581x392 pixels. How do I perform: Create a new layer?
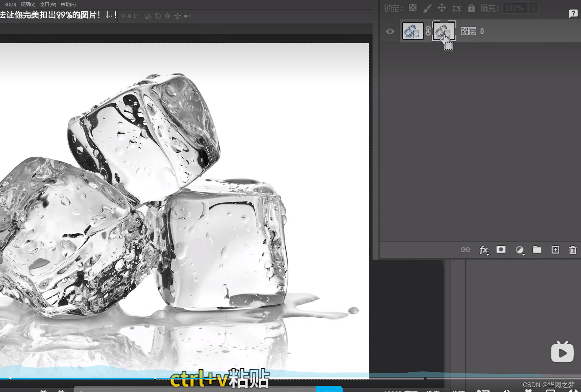[555, 249]
